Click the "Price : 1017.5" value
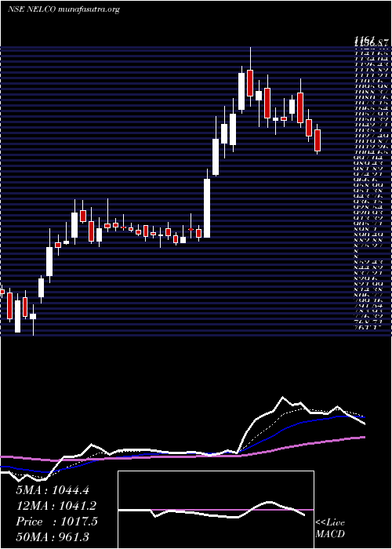This screenshot has height=549, width=392. [56, 522]
